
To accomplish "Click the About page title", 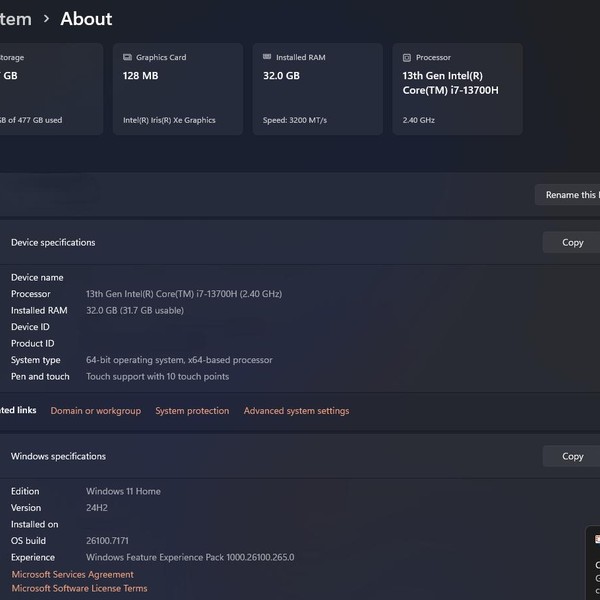I will (x=86, y=19).
